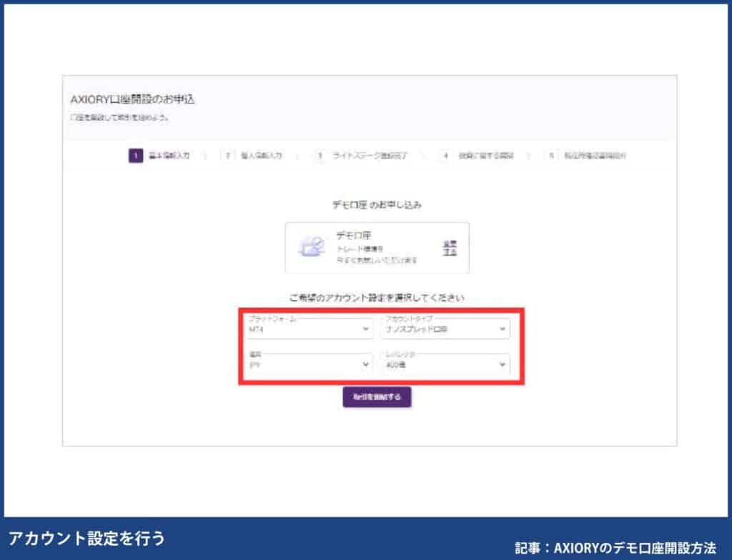
Task: Open the 変更する link on the demo card
Action: [450, 248]
